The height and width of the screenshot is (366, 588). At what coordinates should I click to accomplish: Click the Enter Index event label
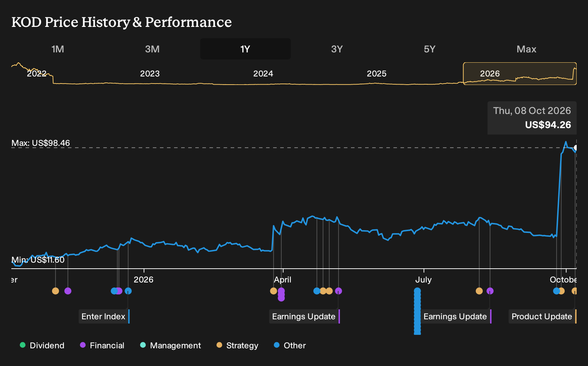pos(104,316)
